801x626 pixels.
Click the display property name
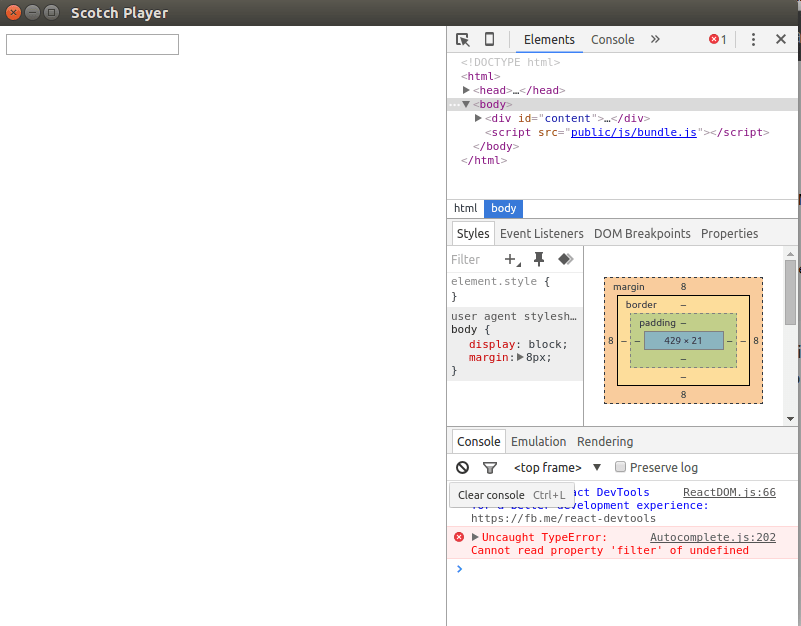(492, 344)
